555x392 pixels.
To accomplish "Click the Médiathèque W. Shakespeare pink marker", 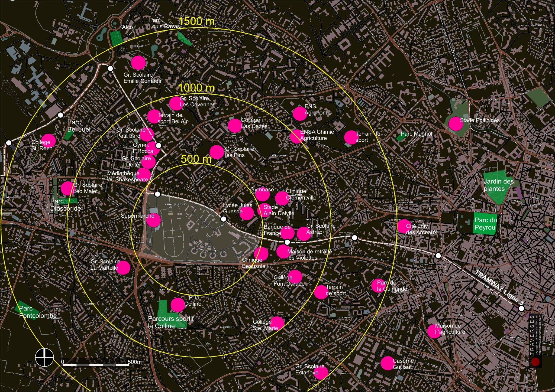I will coord(143,175).
